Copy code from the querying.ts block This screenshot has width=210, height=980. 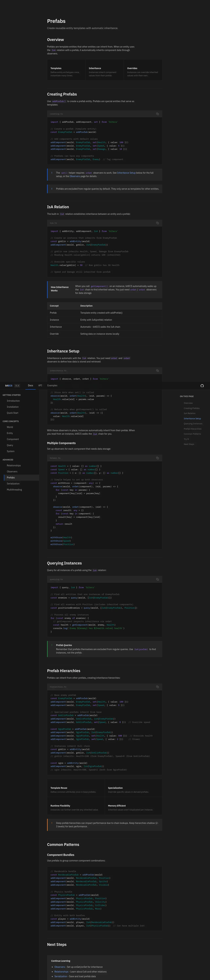point(157,579)
